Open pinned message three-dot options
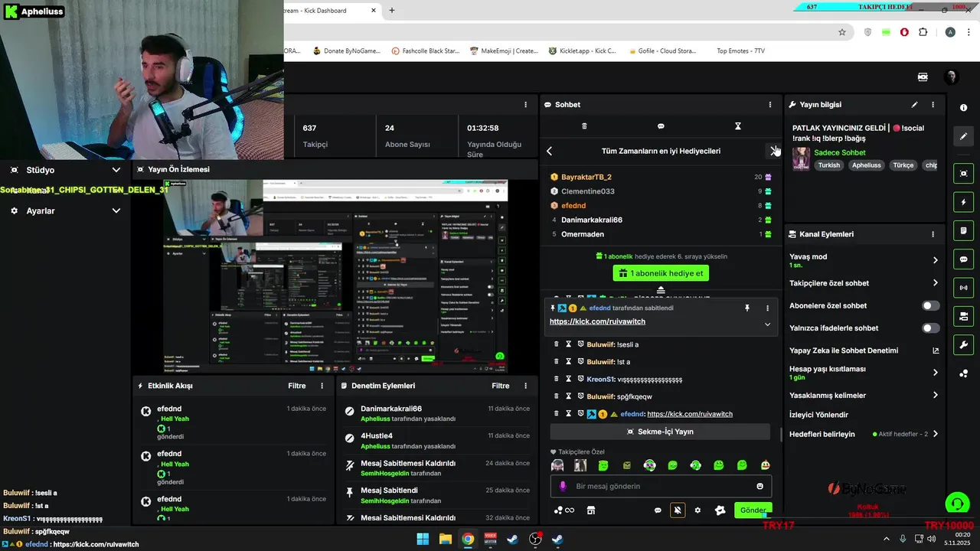The height and width of the screenshot is (551, 980). pyautogui.click(x=767, y=308)
